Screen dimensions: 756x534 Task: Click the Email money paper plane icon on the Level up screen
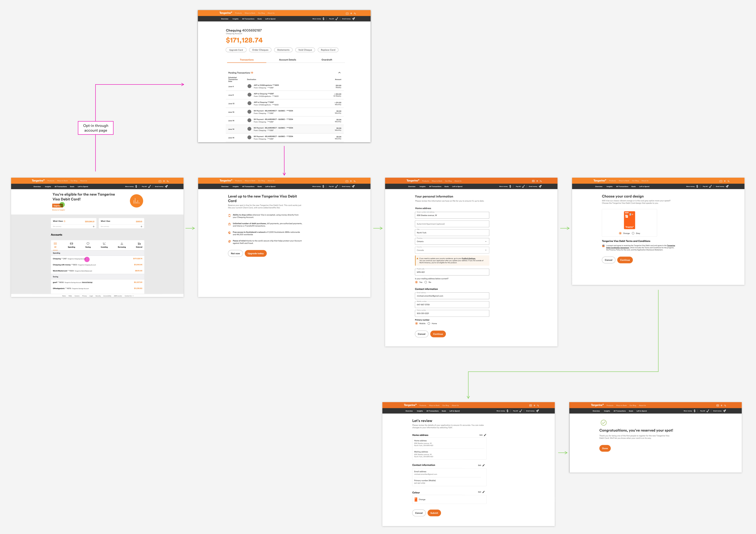(353, 187)
